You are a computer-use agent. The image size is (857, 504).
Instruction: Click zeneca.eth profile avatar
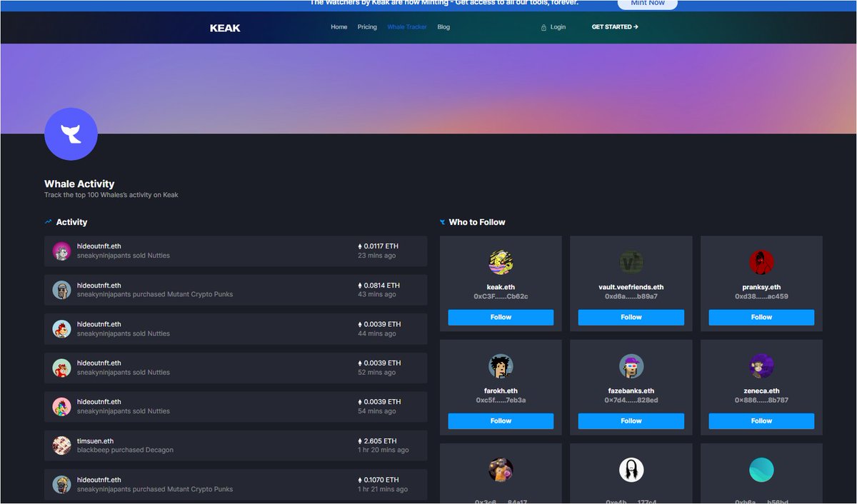(x=761, y=366)
